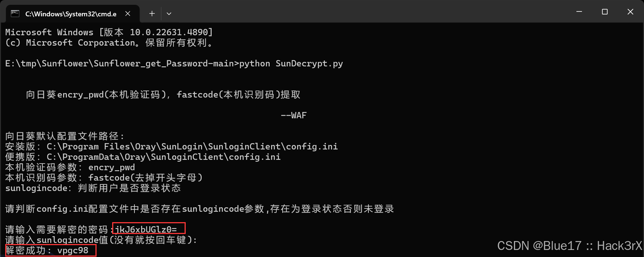Click the minimize icon in the title bar

pyautogui.click(x=579, y=11)
